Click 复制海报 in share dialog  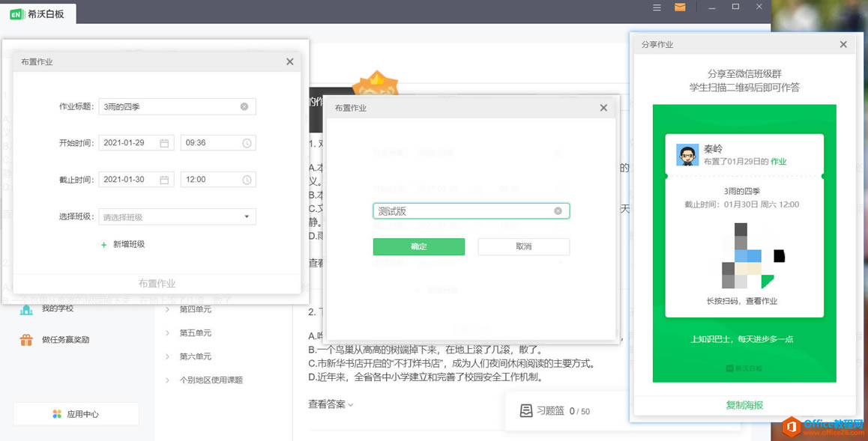(744, 405)
